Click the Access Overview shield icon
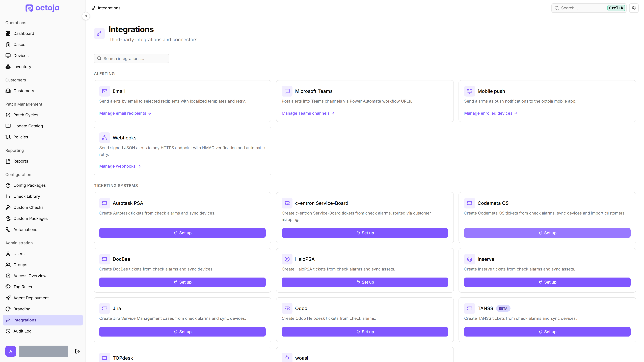Image resolution: width=644 pixels, height=362 pixels. [x=8, y=276]
